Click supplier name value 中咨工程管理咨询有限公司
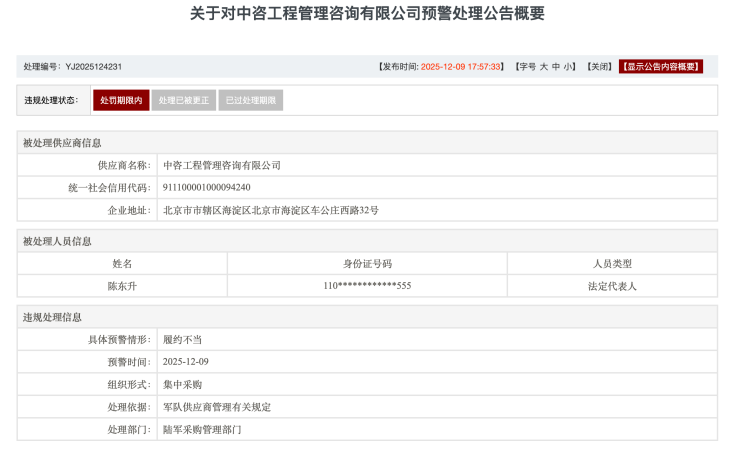 [222, 165]
